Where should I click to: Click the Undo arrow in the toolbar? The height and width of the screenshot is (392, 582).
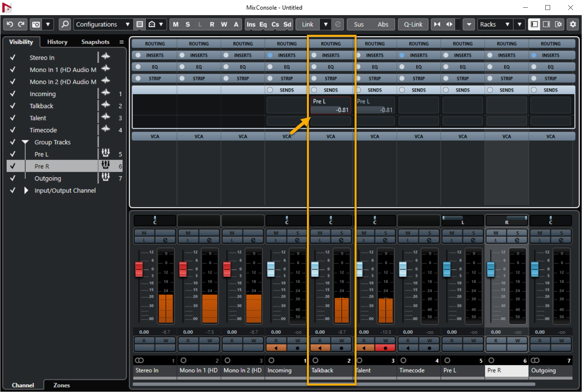point(10,24)
